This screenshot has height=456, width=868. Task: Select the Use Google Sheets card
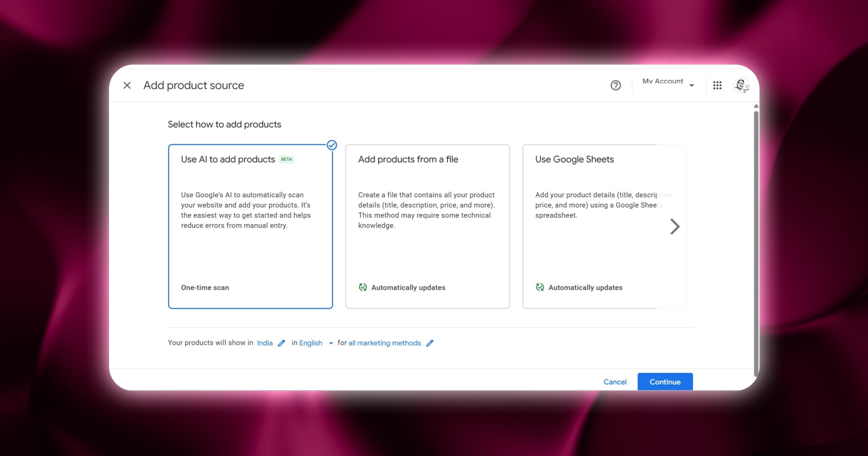click(x=604, y=226)
